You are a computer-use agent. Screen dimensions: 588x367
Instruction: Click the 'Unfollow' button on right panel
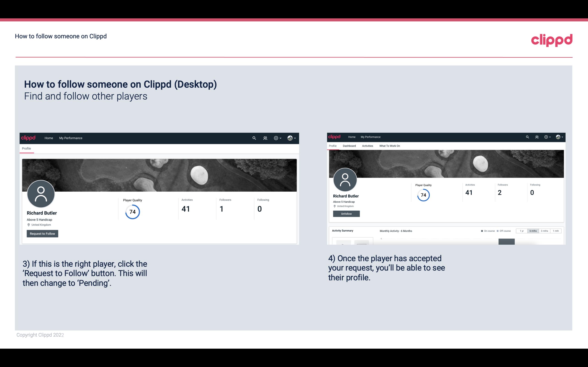346,214
